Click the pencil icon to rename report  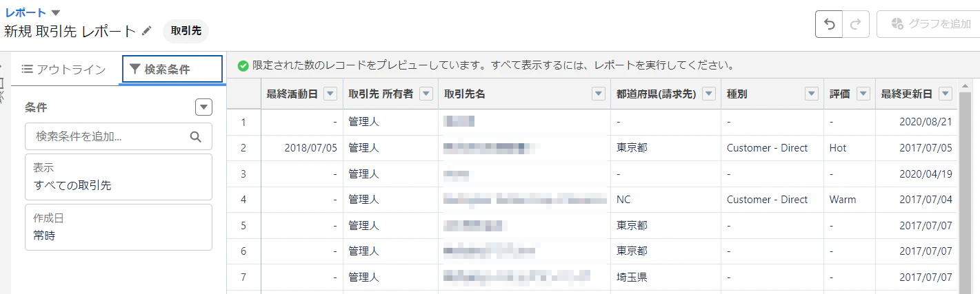[x=146, y=31]
